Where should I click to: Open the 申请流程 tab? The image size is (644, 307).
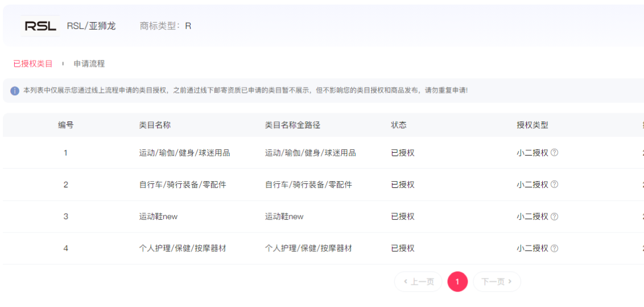(x=89, y=64)
